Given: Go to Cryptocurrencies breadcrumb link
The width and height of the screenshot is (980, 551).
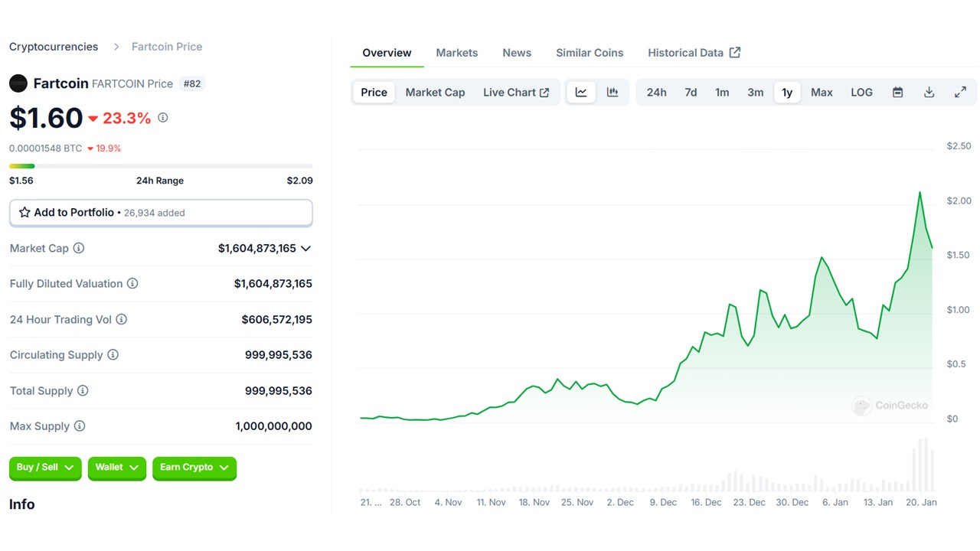Looking at the screenshot, I should pyautogui.click(x=54, y=47).
